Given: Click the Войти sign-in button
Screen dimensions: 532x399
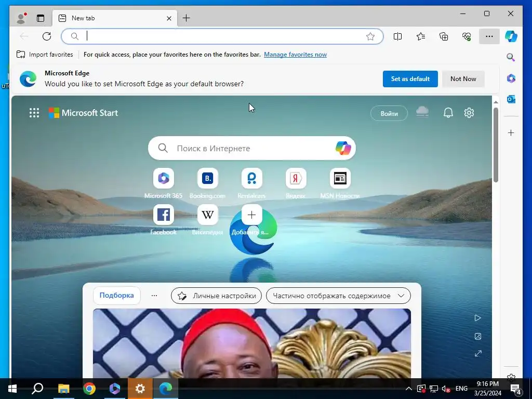Looking at the screenshot, I should (389, 113).
